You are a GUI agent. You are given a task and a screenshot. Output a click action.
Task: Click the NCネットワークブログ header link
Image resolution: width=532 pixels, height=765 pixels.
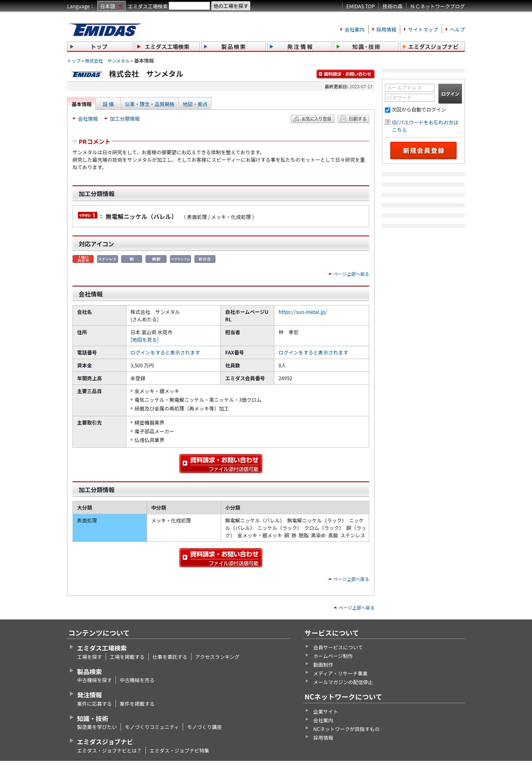438,6
